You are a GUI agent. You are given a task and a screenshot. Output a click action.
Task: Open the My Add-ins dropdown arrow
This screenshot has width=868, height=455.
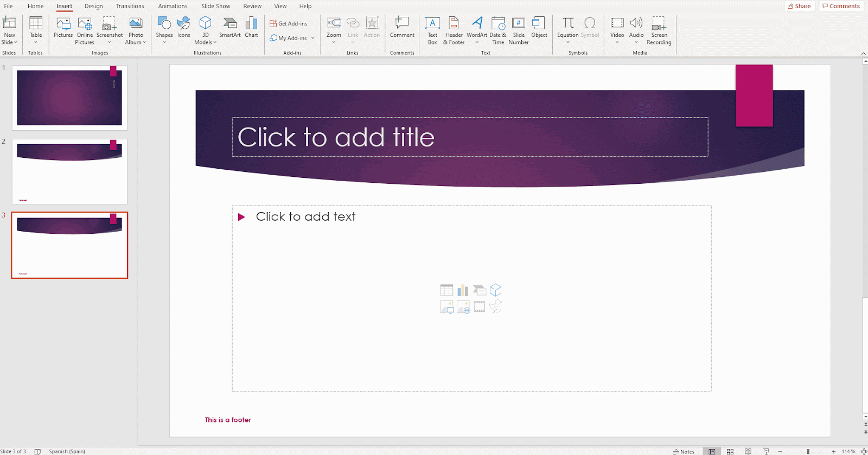313,38
